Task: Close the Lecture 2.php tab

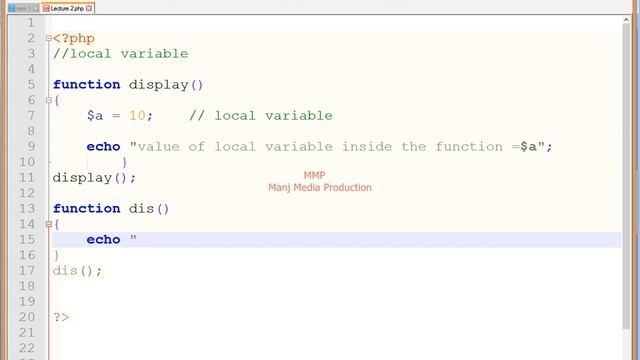Action: [x=89, y=8]
